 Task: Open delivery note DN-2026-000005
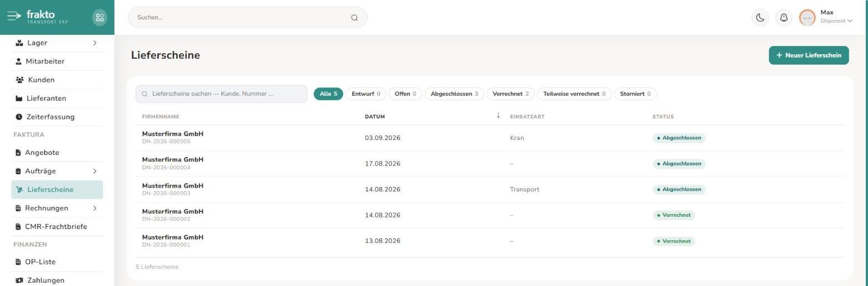[490, 138]
